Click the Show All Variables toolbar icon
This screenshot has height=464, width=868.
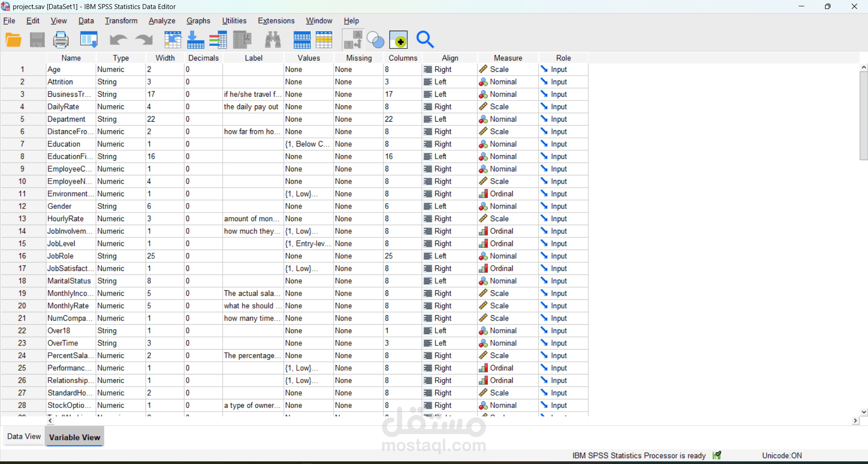pyautogui.click(x=399, y=40)
